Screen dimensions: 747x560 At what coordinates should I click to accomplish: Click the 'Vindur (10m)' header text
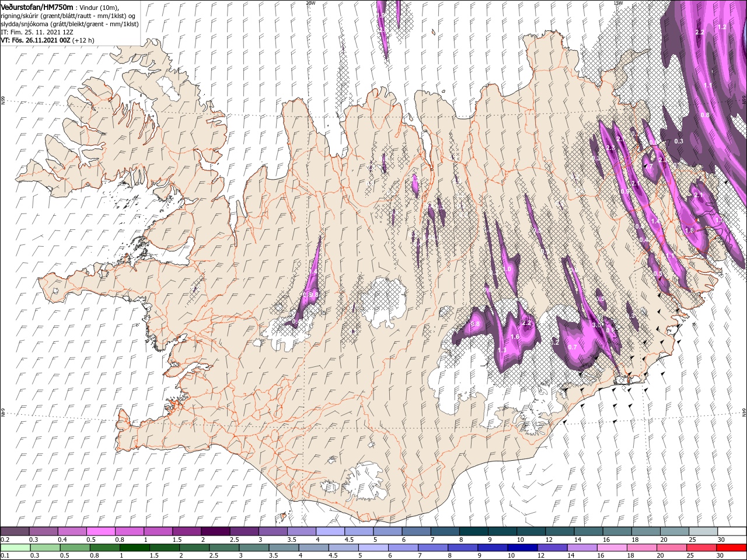99,7
